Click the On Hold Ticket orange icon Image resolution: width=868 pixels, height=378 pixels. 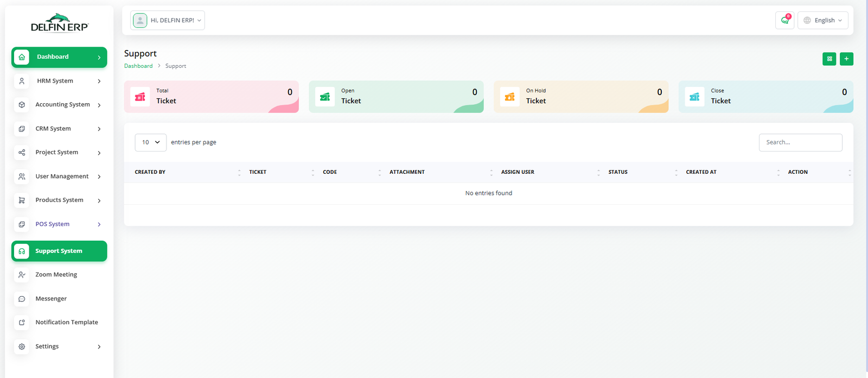(x=509, y=97)
